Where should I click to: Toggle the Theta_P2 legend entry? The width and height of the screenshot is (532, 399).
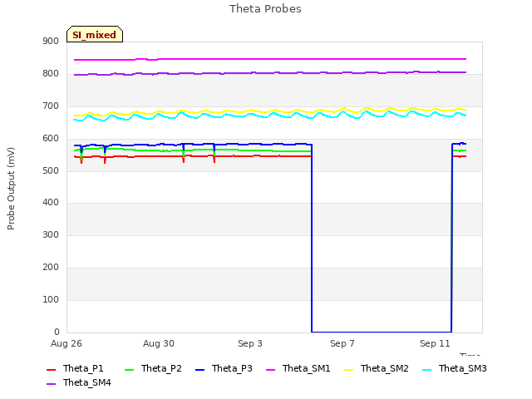point(153,368)
